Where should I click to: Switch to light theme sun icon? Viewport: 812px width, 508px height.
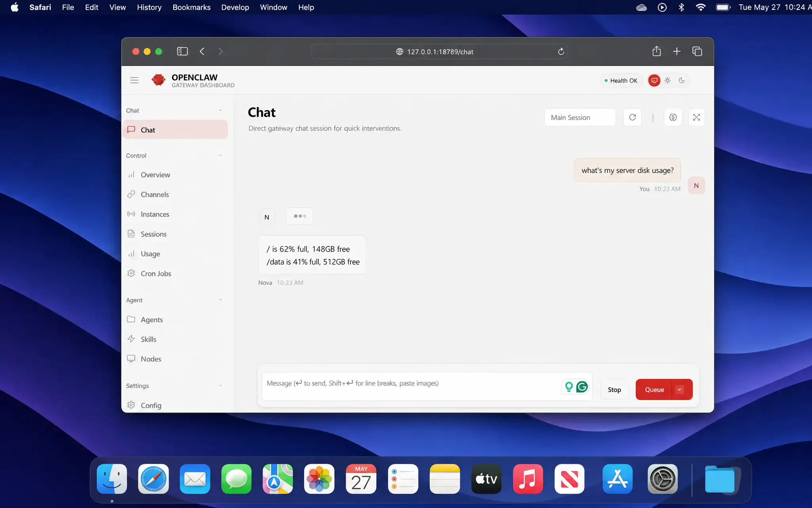[668, 81]
